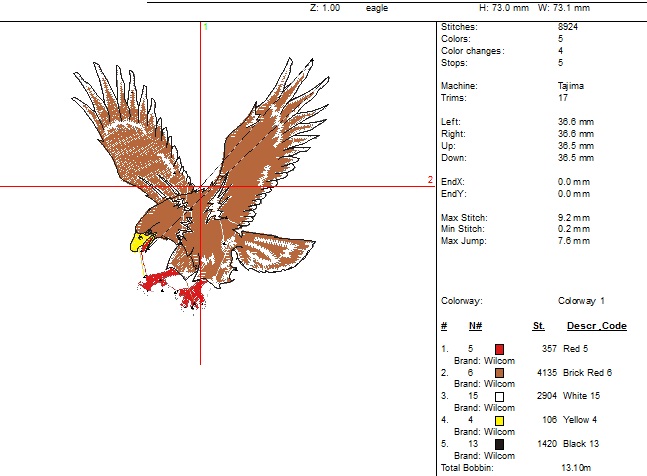
Task: Click the crosshair center origin point
Action: pos(202,186)
